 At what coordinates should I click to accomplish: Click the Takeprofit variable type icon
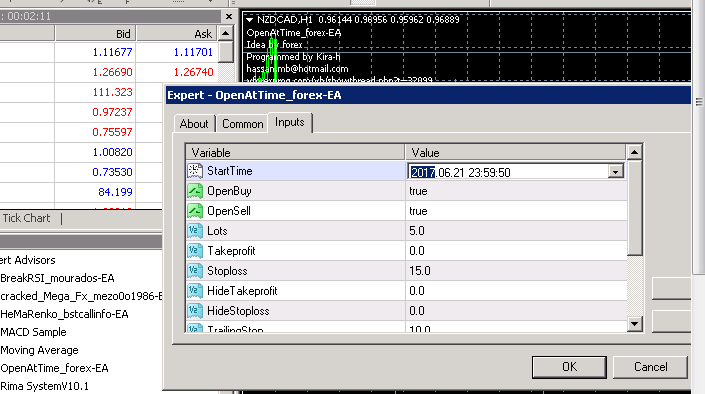(195, 251)
